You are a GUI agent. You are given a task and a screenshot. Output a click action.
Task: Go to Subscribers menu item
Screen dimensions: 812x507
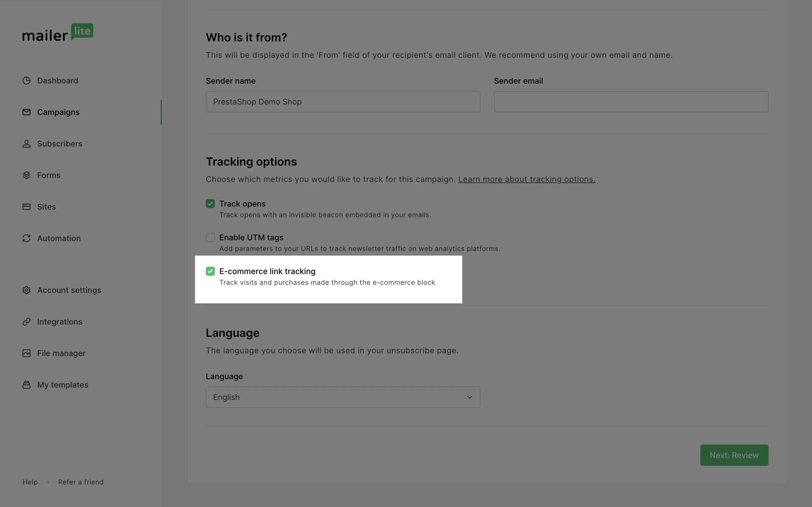pos(59,144)
